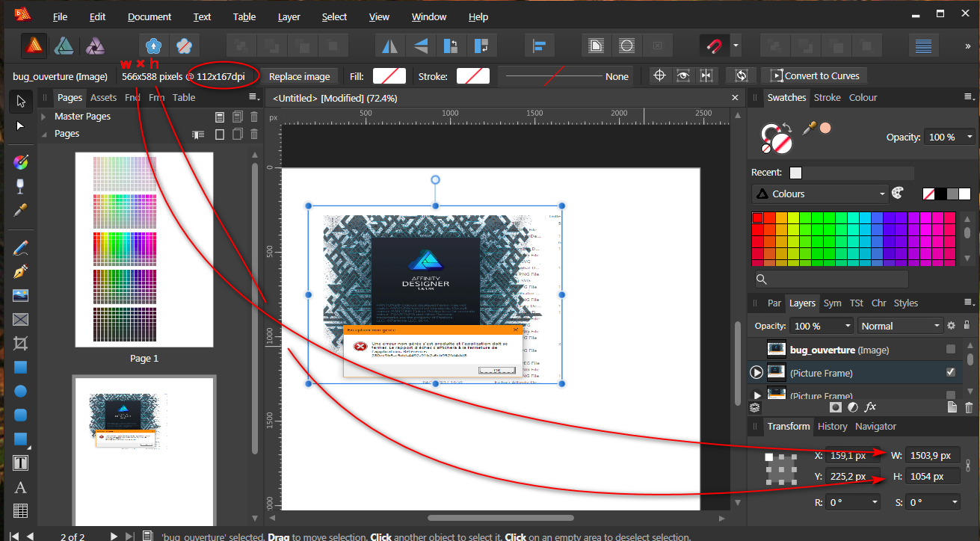Open layer effects fx icon
The width and height of the screenshot is (980, 541).
(870, 407)
